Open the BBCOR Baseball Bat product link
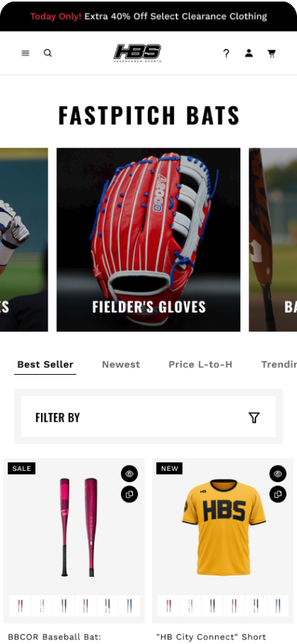This screenshot has height=644, width=297. pyautogui.click(x=54, y=637)
